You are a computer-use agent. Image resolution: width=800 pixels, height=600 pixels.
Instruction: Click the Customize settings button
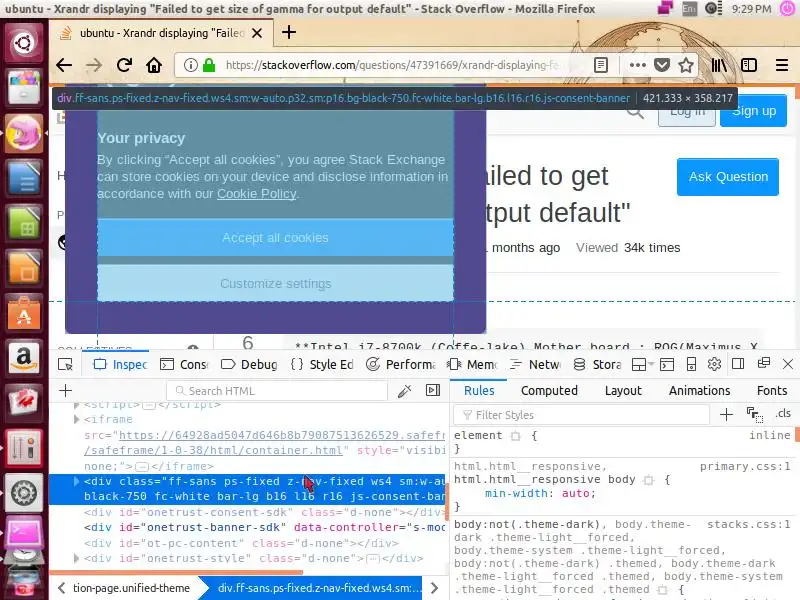tap(276, 283)
